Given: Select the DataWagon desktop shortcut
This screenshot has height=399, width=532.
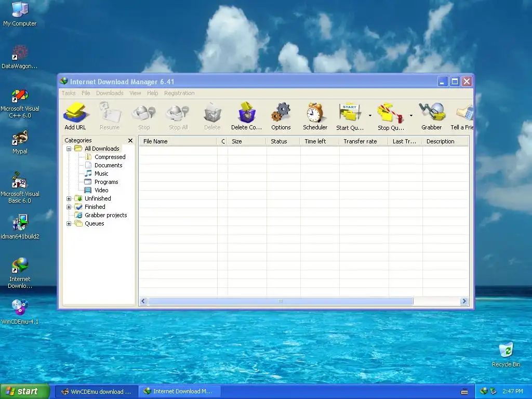Looking at the screenshot, I should [x=20, y=57].
